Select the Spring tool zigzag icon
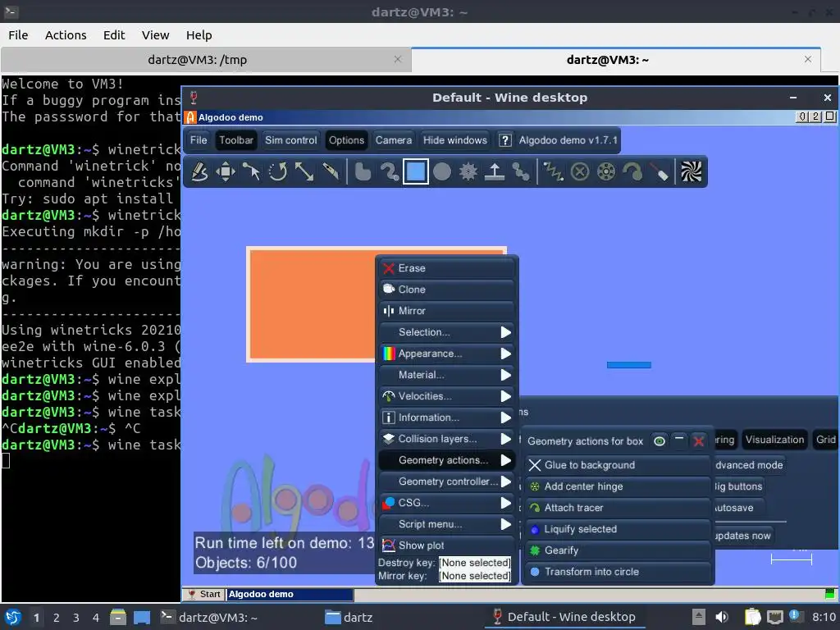The height and width of the screenshot is (630, 840). tap(554, 172)
